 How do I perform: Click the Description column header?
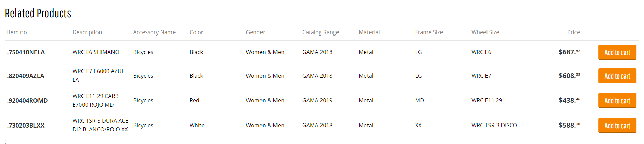coord(87,32)
